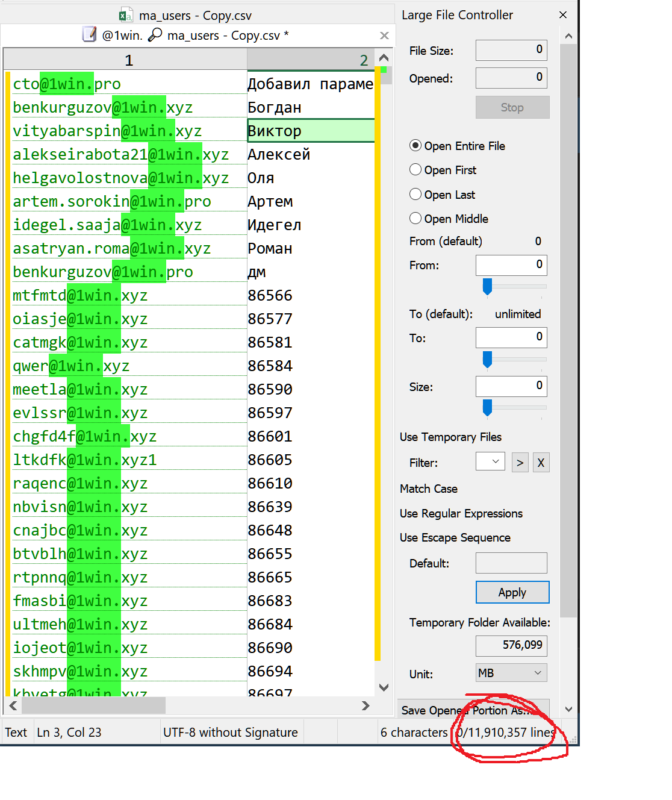
Task: Select column 2 header
Action: point(311,60)
